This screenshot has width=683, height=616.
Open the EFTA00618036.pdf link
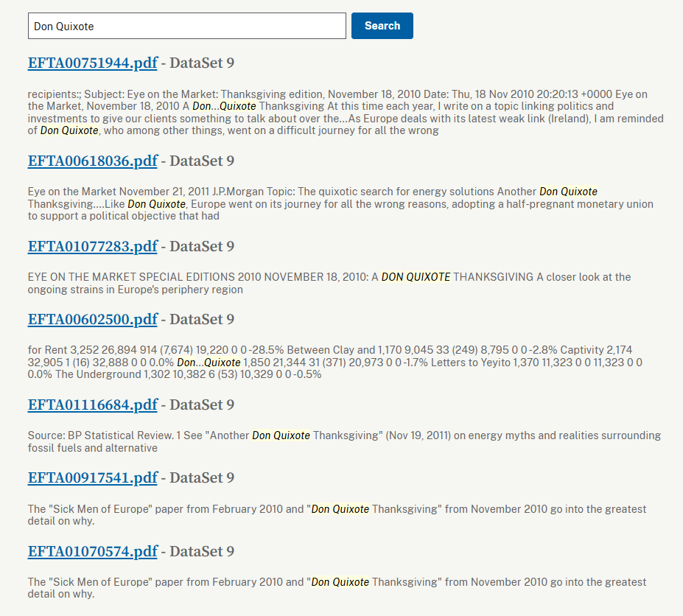pos(92,161)
